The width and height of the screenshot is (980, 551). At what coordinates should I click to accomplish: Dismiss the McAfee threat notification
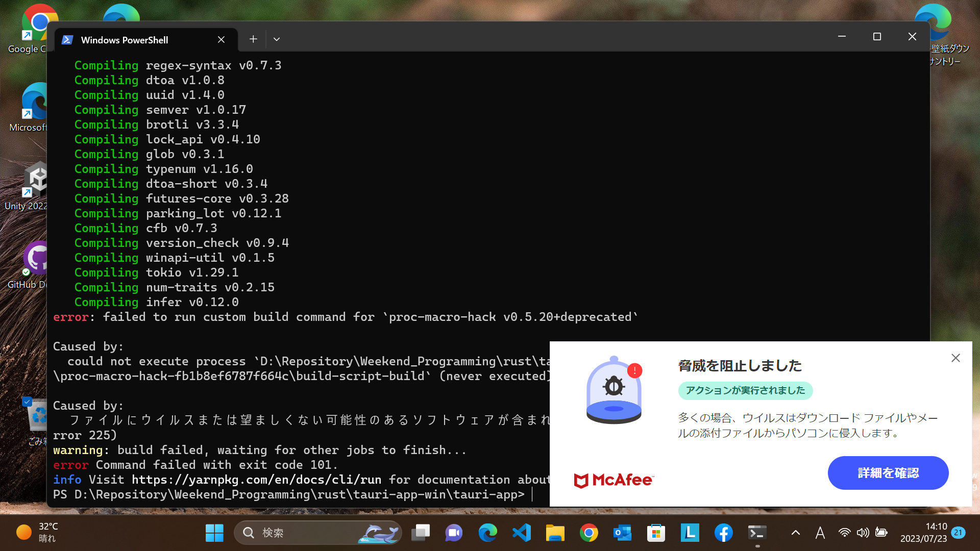955,358
